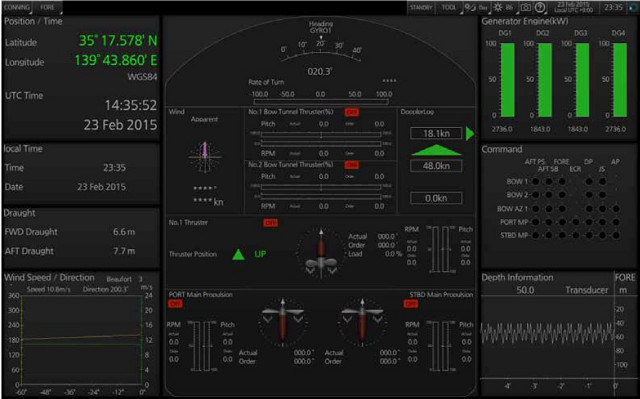
Task: Click the green DopplerLog sideways arrow
Action: 470,133
